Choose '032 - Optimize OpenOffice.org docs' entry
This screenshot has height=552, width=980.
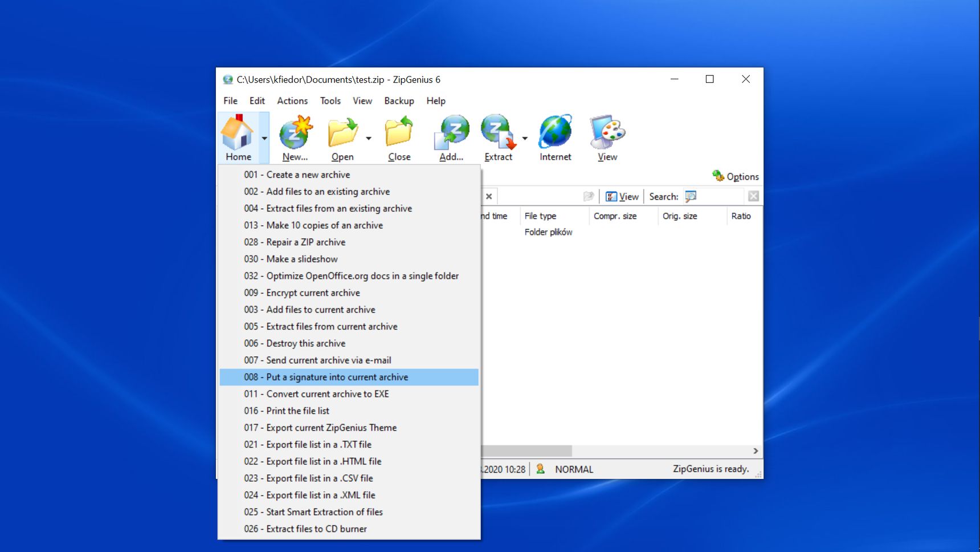349,276
